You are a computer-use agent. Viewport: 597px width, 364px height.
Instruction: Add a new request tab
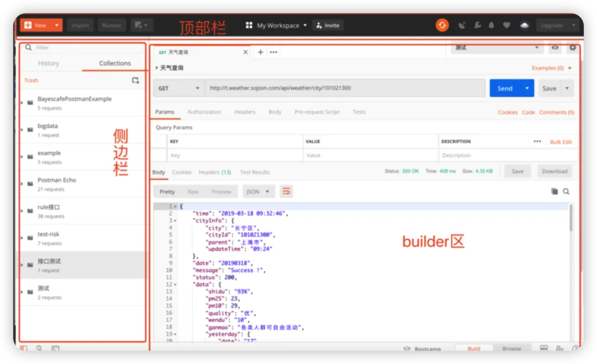point(260,52)
